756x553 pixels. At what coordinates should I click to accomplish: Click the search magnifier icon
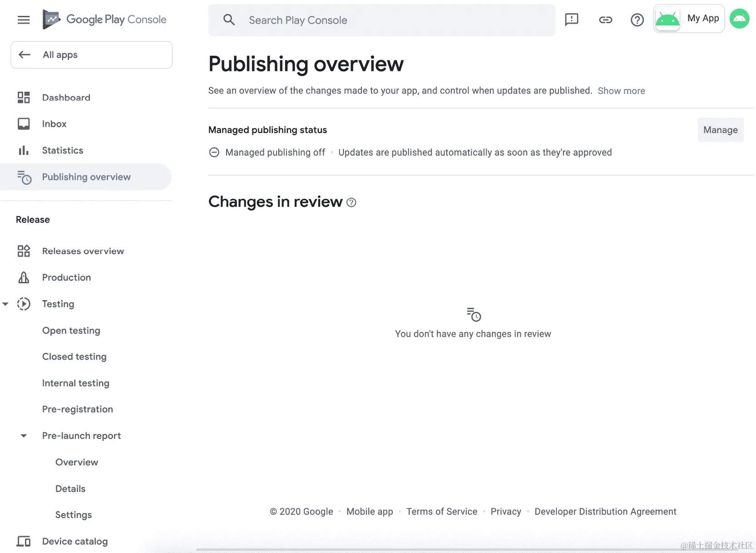click(x=229, y=20)
